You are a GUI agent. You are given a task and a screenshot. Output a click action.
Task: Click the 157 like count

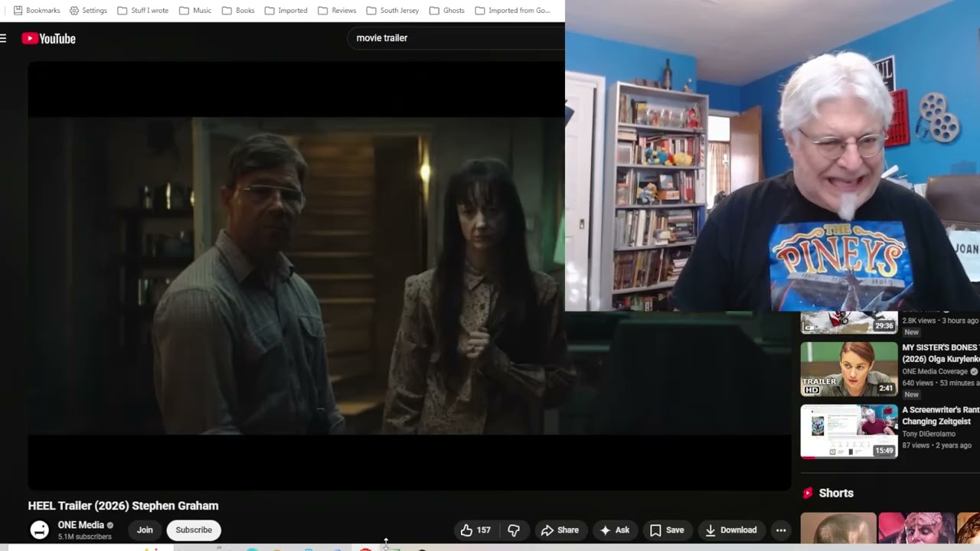[484, 530]
